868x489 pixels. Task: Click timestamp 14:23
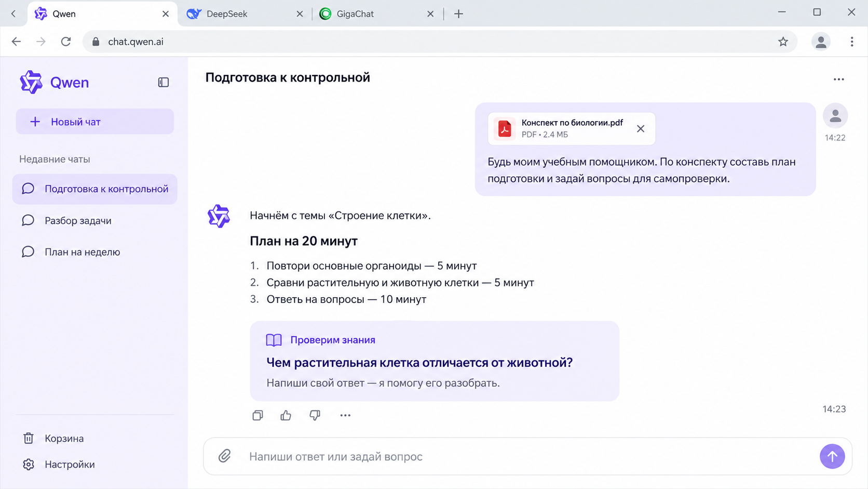(834, 409)
